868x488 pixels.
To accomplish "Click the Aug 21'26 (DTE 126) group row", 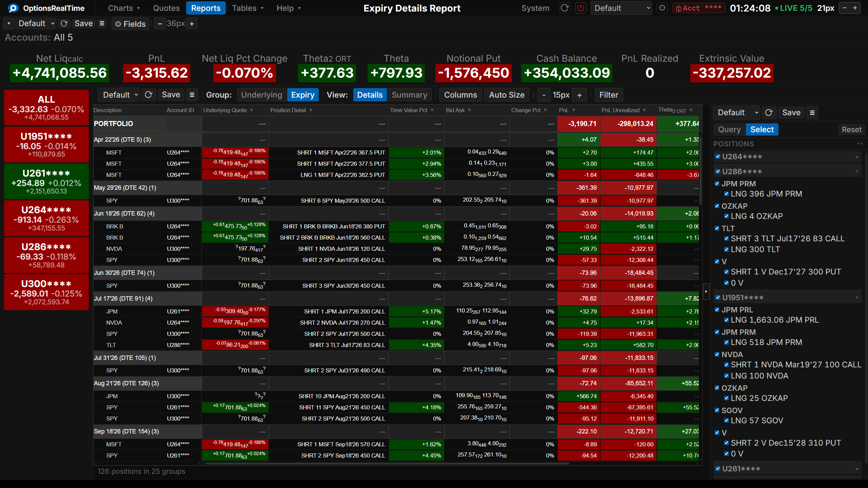I will (396, 383).
